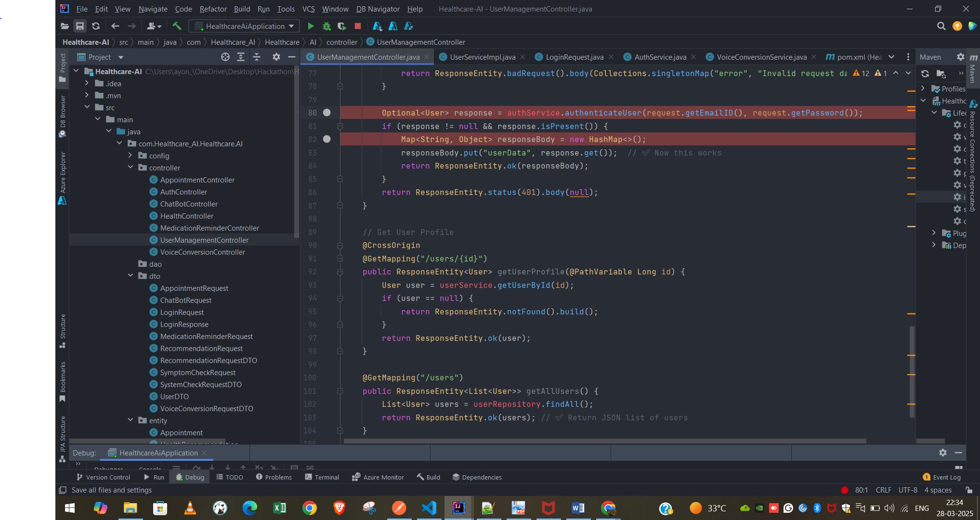Toggle breakpoint on line 80
The height and width of the screenshot is (520, 980).
coord(327,113)
